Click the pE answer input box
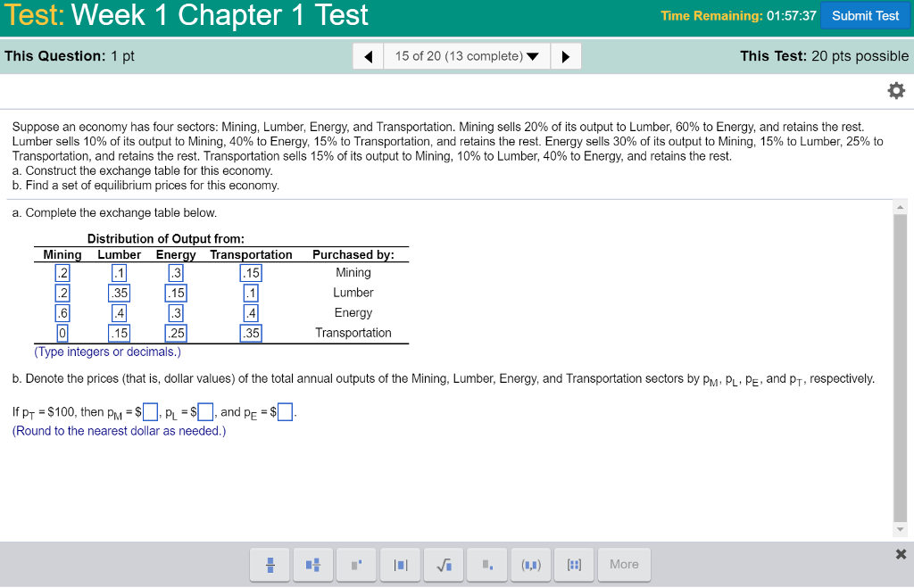Viewport: 914px width, 588px height. [285, 411]
